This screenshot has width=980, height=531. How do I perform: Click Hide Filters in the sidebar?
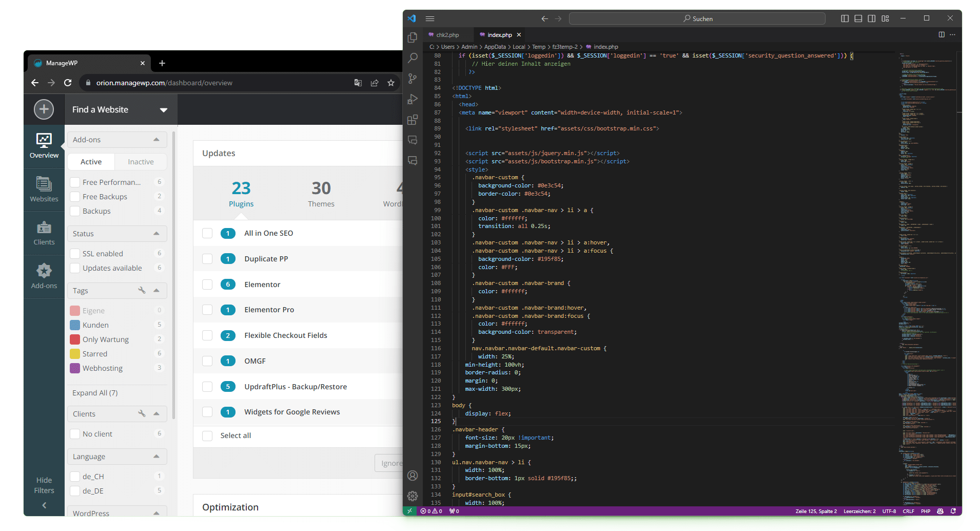(x=44, y=486)
